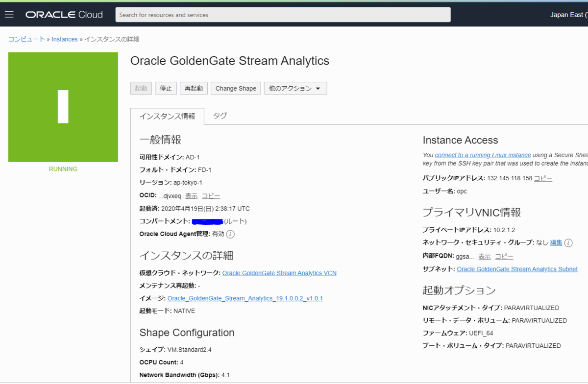
Task: Copy the internal FQDN
Action: tap(504, 257)
